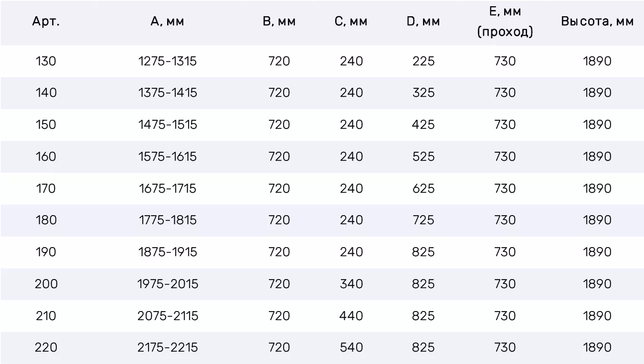
Task: Click the "Арт." column header
Action: pos(46,21)
